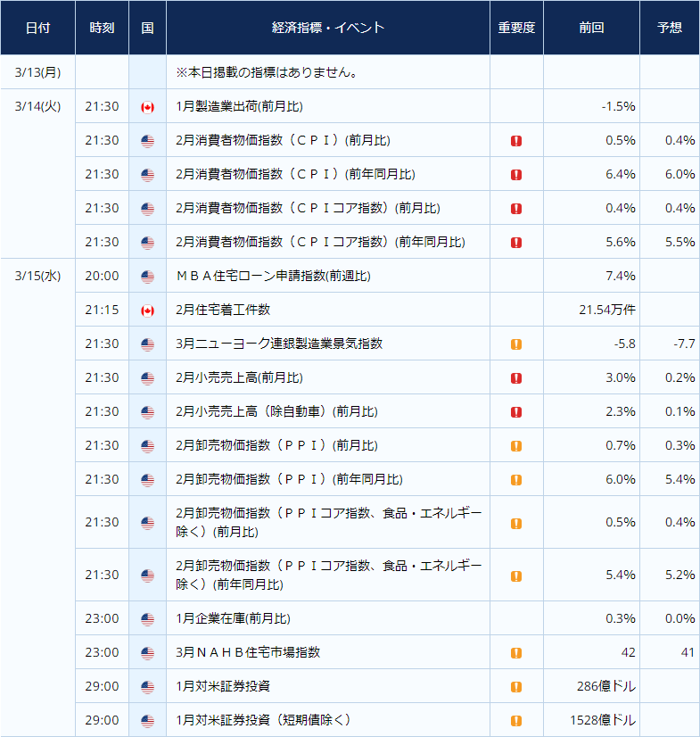Click US flag in the CPI (前年同月比) row
Image resolution: width=700 pixels, height=737 pixels.
coord(147,175)
